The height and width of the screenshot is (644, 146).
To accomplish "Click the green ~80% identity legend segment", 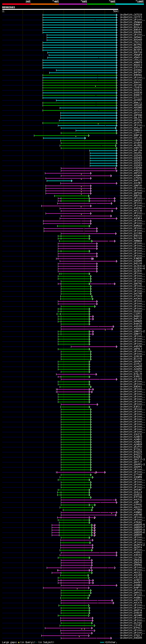I will [101, 4].
